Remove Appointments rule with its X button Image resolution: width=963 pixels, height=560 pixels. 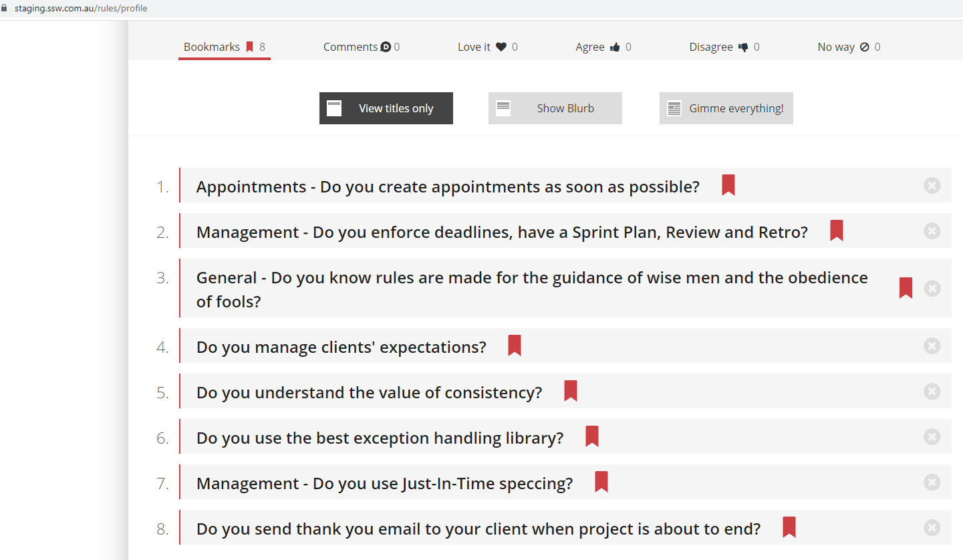[932, 186]
